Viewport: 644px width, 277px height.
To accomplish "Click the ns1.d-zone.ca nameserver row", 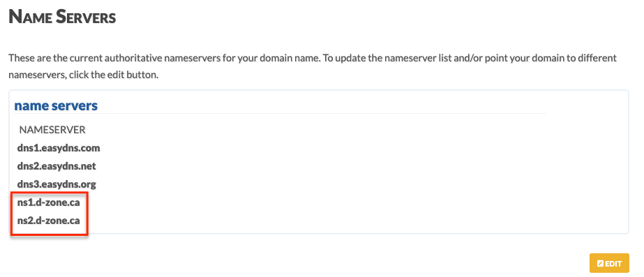I will point(48,202).
